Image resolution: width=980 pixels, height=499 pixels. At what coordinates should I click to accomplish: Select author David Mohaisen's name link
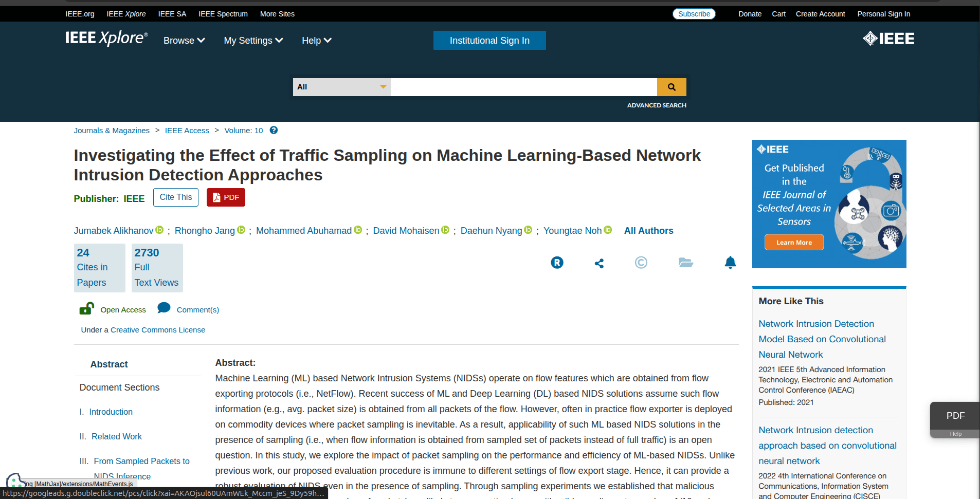point(406,230)
